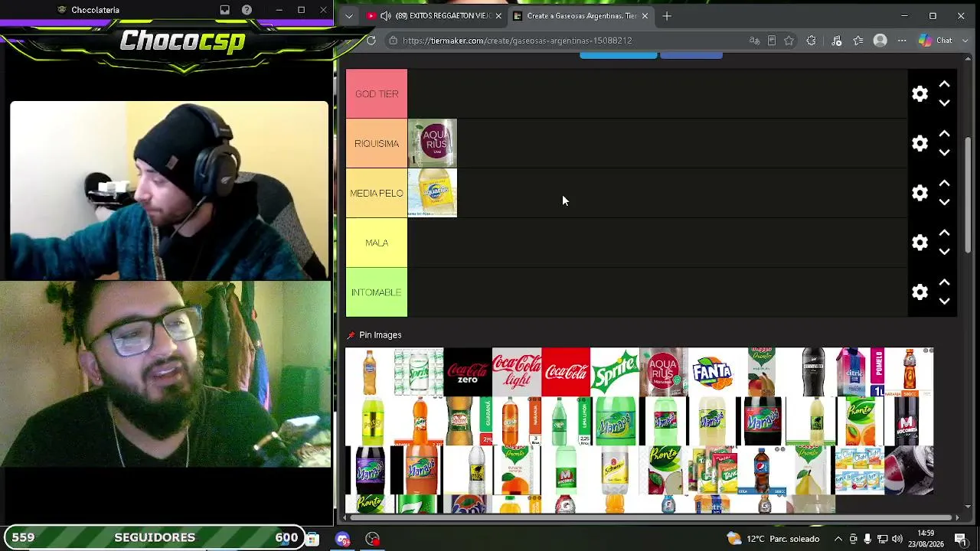Image resolution: width=980 pixels, height=551 pixels.
Task: Open the browser settings and more menu
Action: [x=902, y=41]
